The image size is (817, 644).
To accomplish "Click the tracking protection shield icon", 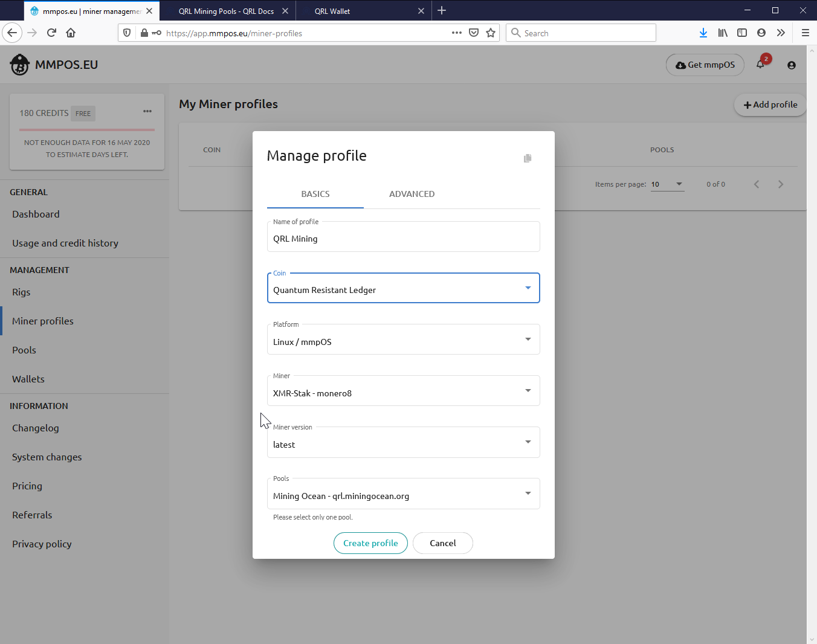I will (127, 33).
